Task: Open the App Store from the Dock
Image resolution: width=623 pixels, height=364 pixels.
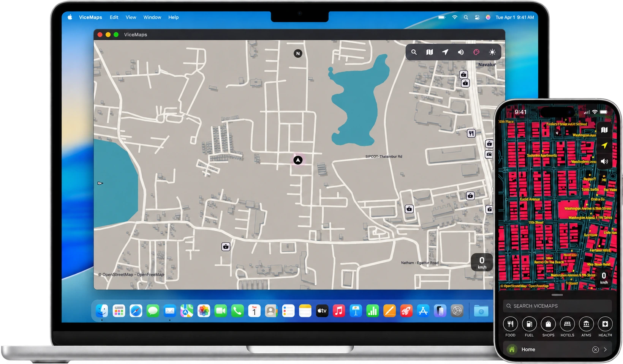Action: pos(423,311)
